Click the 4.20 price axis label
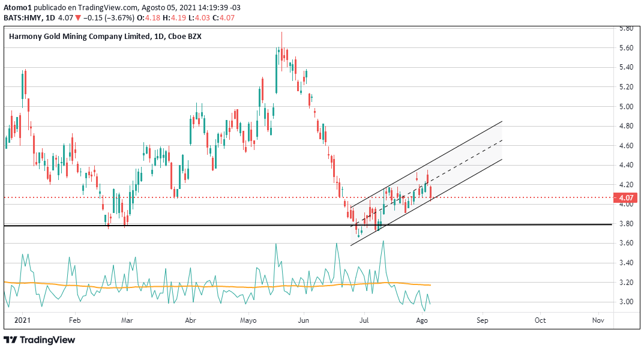The height and width of the screenshot is (351, 644). pyautogui.click(x=627, y=185)
